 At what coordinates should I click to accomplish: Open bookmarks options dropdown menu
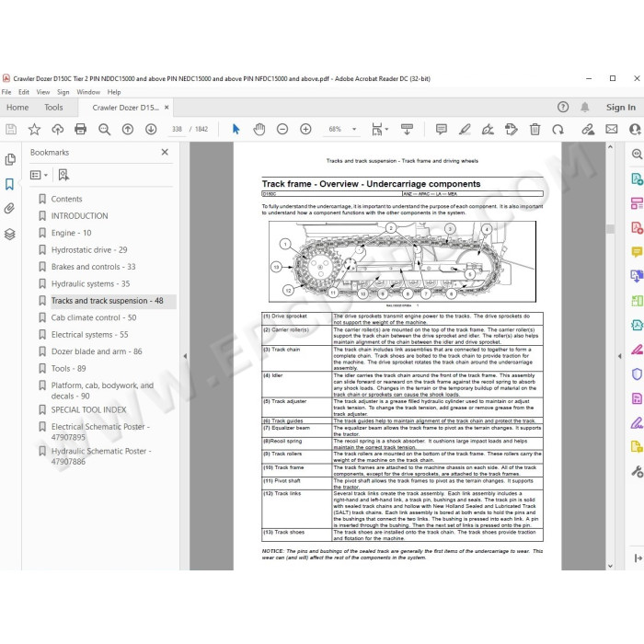click(39, 175)
